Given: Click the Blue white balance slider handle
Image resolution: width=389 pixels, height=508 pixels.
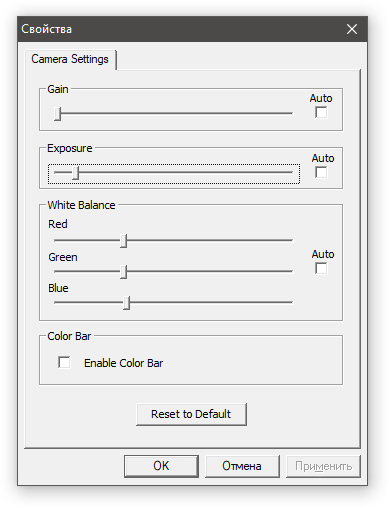Looking at the screenshot, I should click(x=126, y=303).
